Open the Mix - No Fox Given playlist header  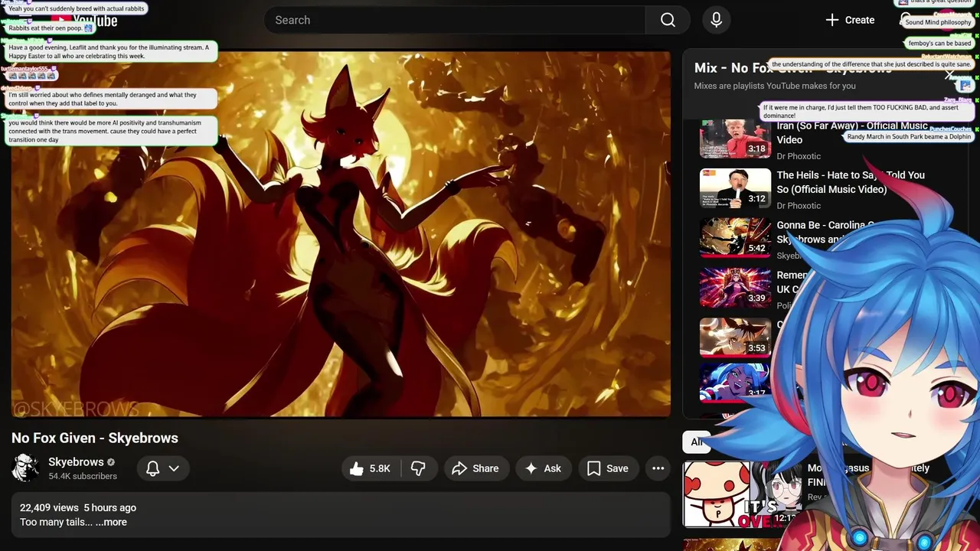coord(792,68)
